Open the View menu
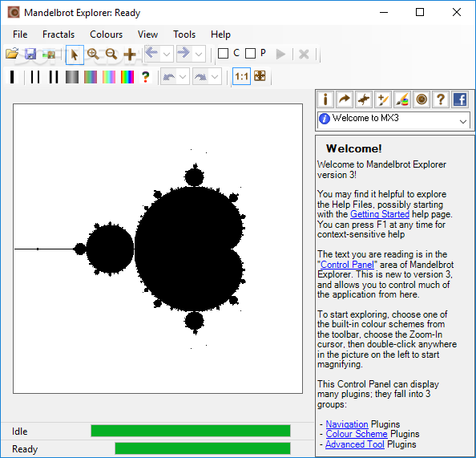 click(x=147, y=34)
